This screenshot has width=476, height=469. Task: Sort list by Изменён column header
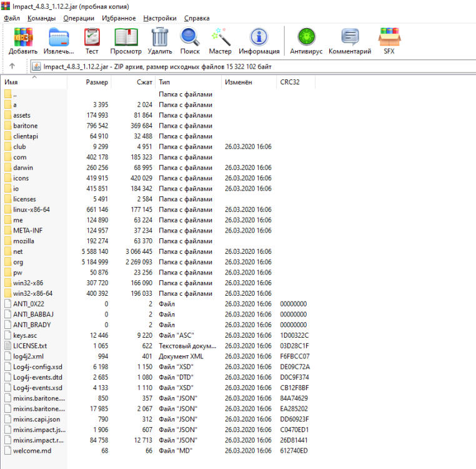249,82
